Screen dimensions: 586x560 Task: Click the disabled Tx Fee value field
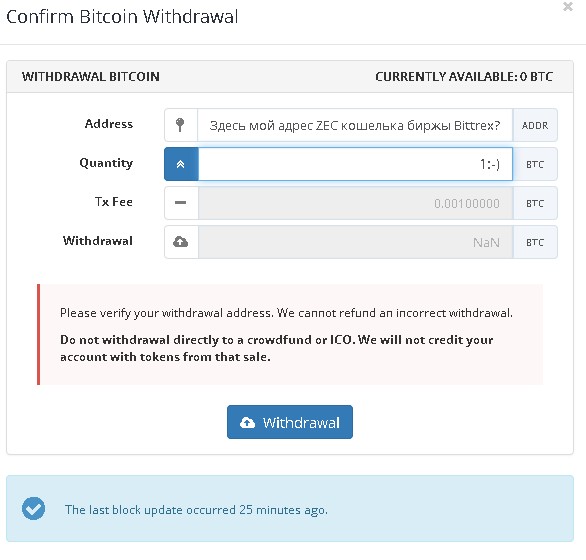[355, 203]
